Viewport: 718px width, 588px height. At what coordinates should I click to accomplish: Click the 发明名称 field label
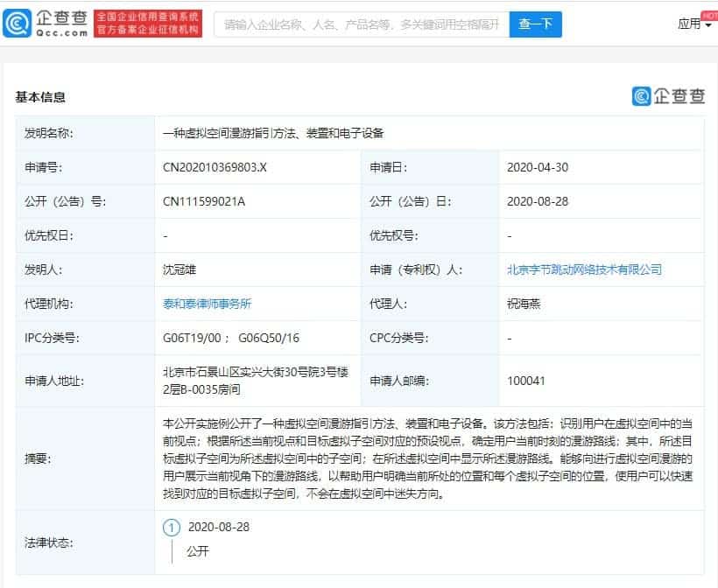click(x=48, y=133)
